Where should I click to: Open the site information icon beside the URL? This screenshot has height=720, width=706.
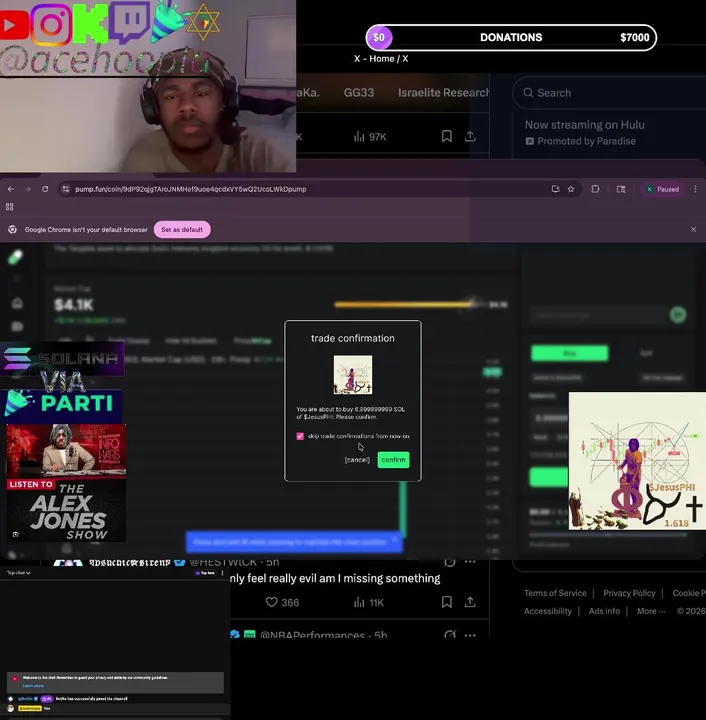(66, 189)
